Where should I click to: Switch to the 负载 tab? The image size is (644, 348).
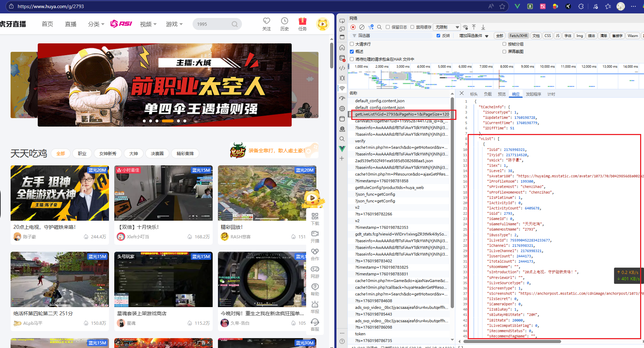pyautogui.click(x=488, y=94)
